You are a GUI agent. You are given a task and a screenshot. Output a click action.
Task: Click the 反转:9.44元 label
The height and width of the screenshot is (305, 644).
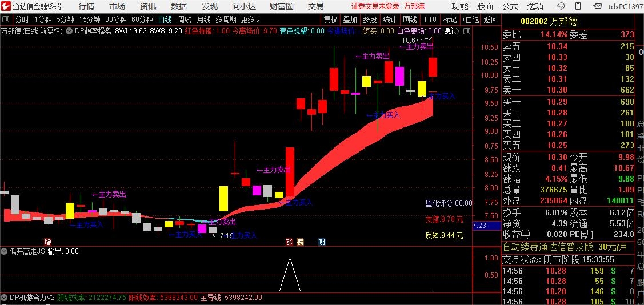pyautogui.click(x=444, y=236)
